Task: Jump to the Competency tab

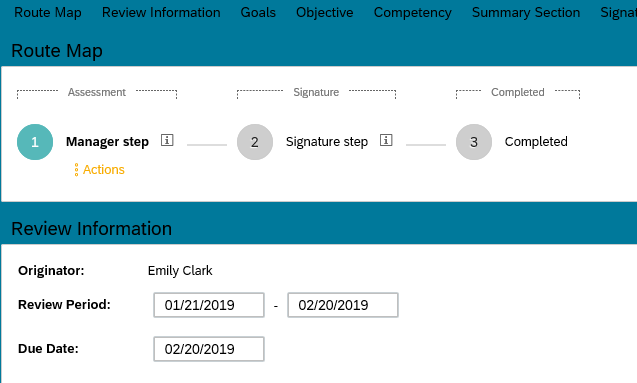Action: pos(412,13)
